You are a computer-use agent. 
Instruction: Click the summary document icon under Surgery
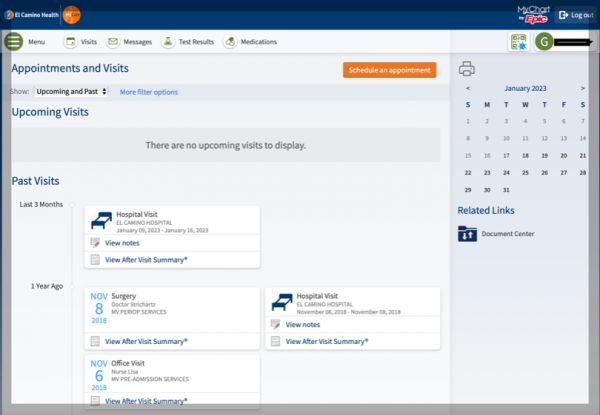(x=95, y=341)
